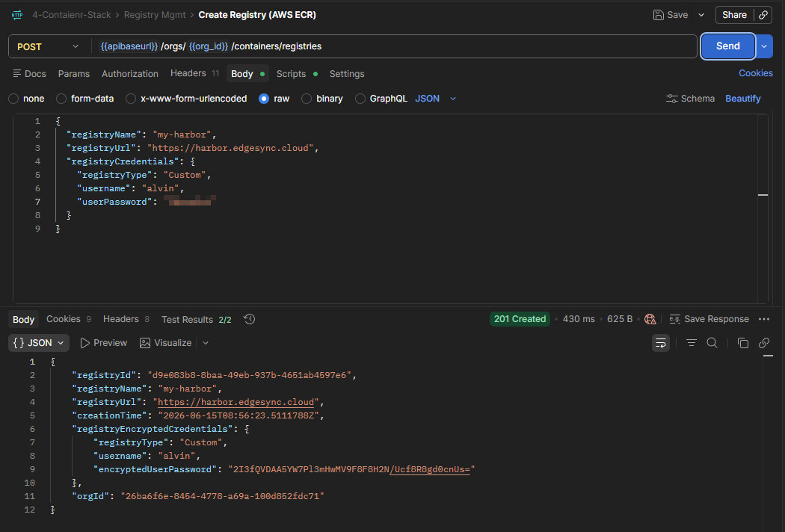The height and width of the screenshot is (532, 785).
Task: Open the response Cookies tab
Action: [x=69, y=319]
